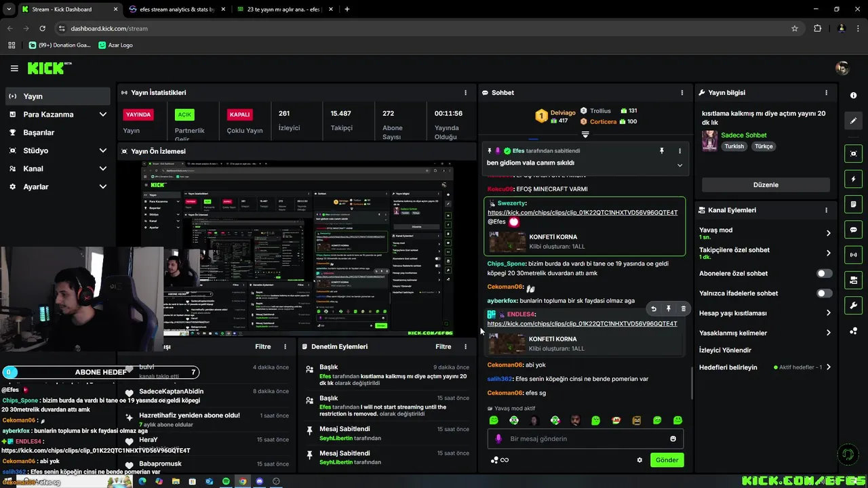Toggle Abonelere özel sohbet switch

tap(824, 273)
